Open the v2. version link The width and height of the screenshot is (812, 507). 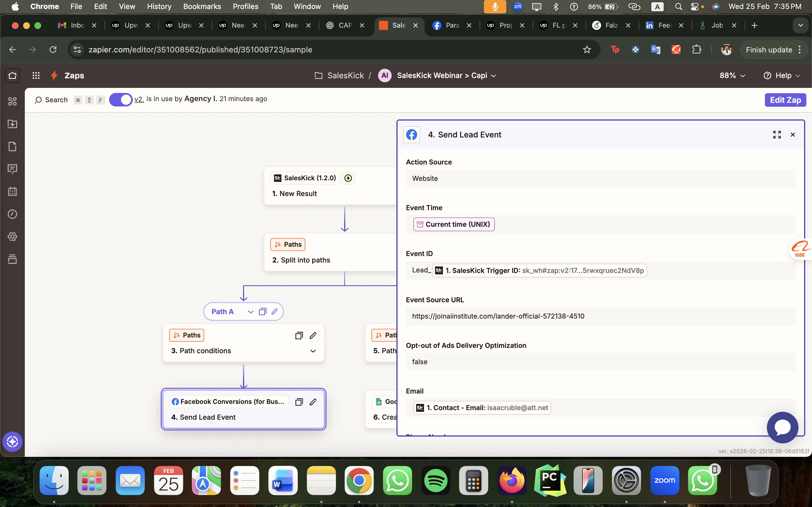pyautogui.click(x=139, y=99)
